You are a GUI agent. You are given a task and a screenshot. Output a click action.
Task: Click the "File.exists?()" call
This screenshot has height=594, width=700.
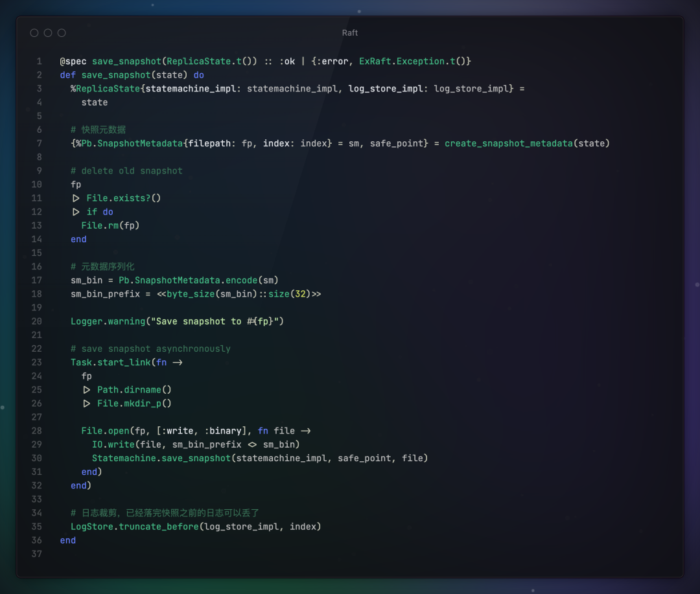(x=124, y=198)
